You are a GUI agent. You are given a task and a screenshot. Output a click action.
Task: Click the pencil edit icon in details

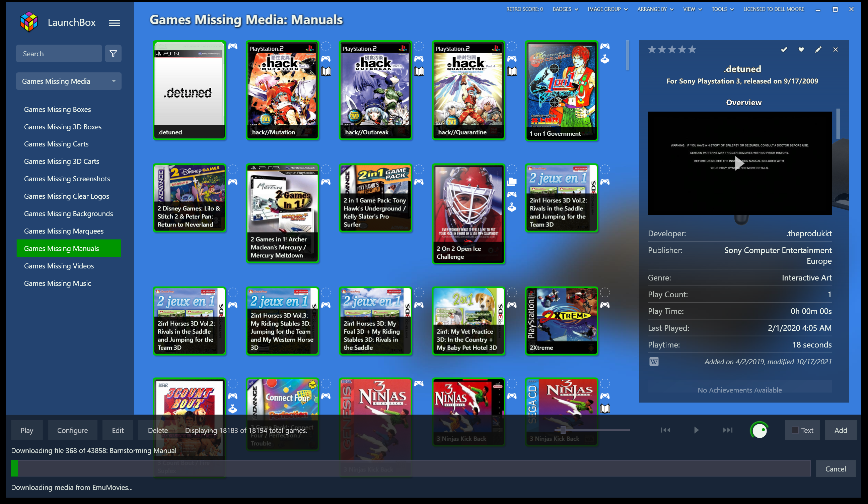(818, 50)
